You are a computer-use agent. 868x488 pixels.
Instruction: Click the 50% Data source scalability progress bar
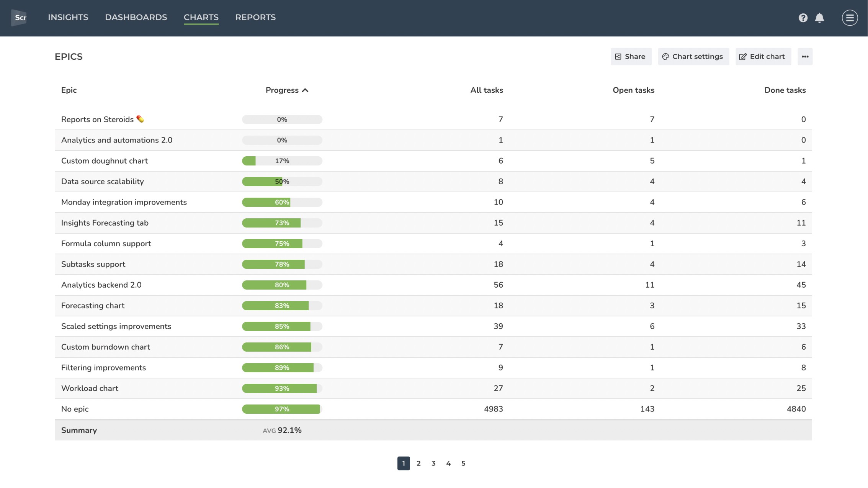click(x=282, y=182)
